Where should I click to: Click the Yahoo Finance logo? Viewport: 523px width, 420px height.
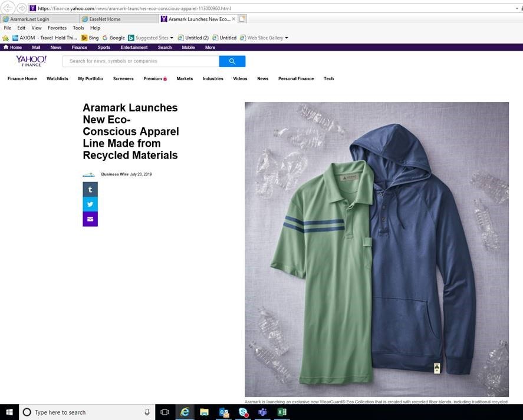pos(30,60)
